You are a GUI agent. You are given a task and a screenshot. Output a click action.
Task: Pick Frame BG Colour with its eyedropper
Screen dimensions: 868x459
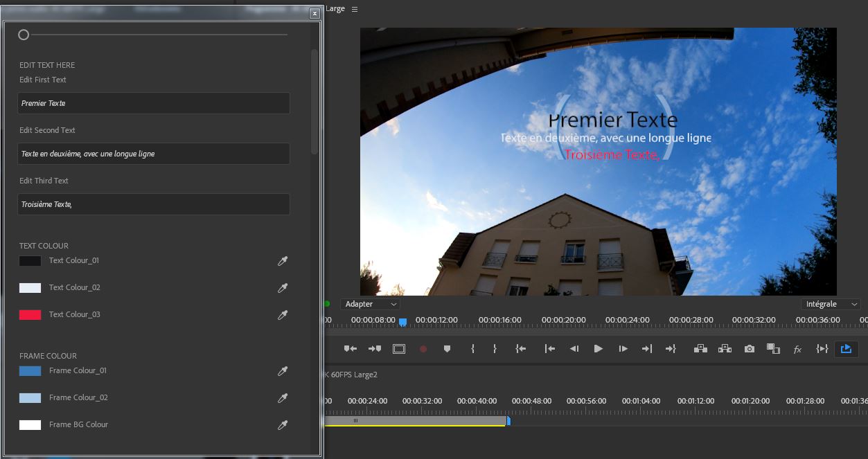coord(283,425)
